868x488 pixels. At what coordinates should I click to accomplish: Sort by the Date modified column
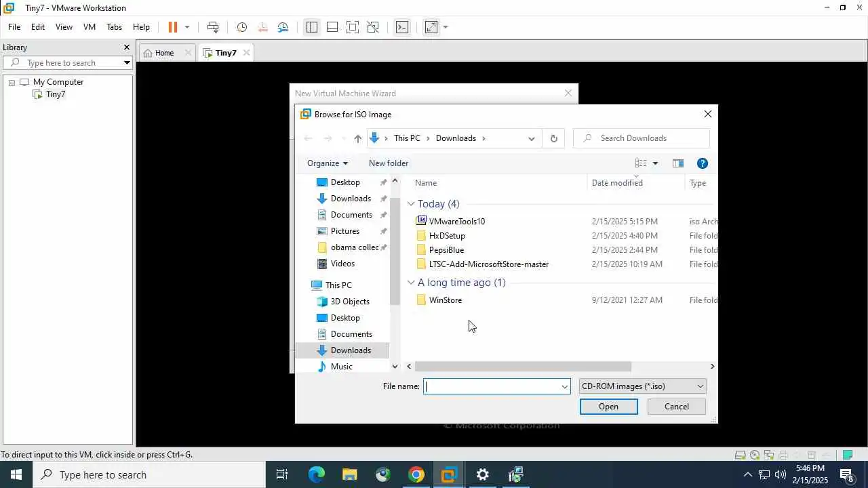617,183
